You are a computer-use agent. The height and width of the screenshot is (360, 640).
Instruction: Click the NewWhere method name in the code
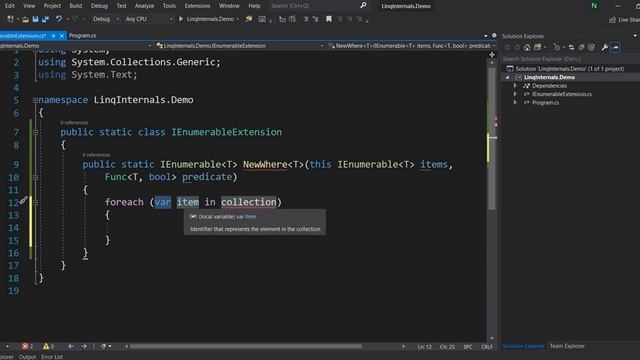pyautogui.click(x=265, y=164)
